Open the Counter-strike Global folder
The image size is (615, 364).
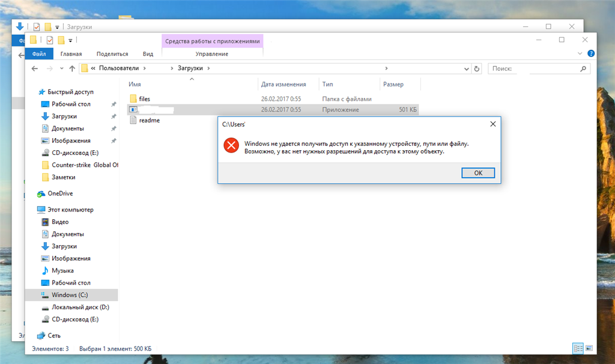coord(85,165)
